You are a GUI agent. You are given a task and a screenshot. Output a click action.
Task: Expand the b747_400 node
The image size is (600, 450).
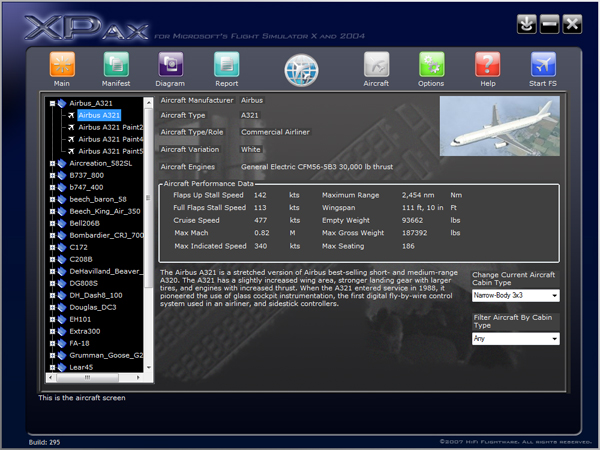(52, 188)
